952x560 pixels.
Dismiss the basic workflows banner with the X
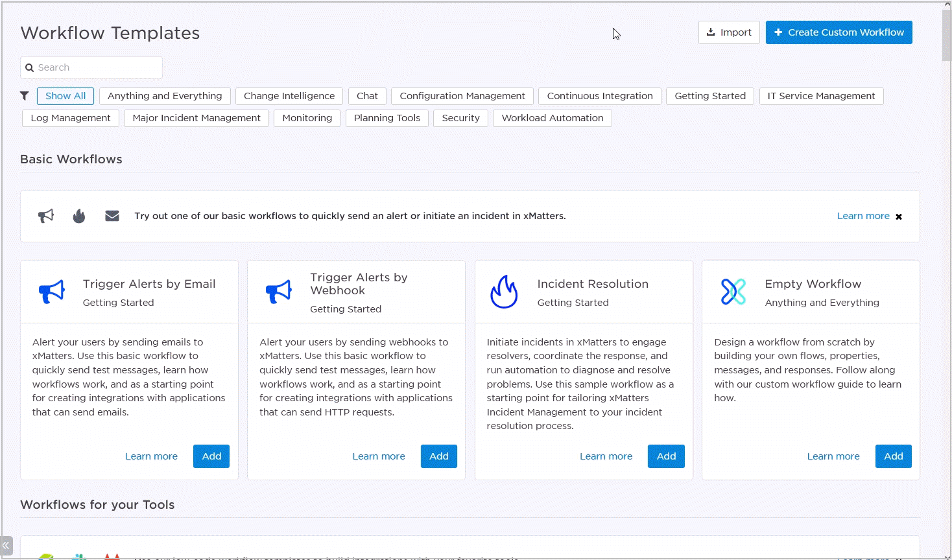tap(899, 216)
